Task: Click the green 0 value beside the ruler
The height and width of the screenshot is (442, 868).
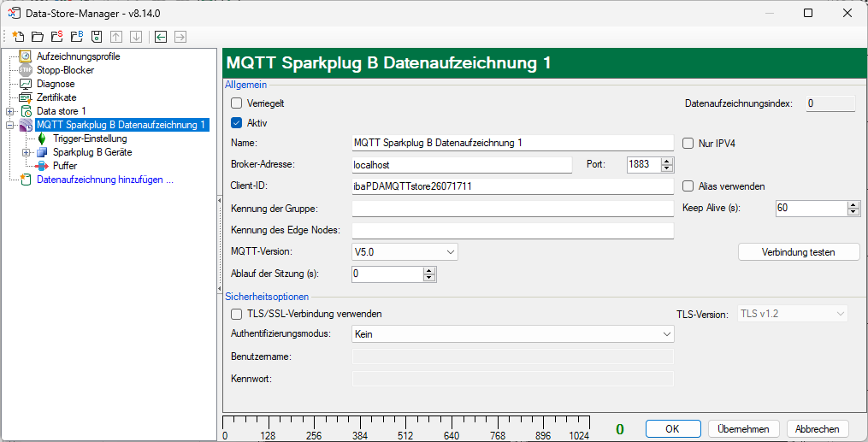Action: 620,429
